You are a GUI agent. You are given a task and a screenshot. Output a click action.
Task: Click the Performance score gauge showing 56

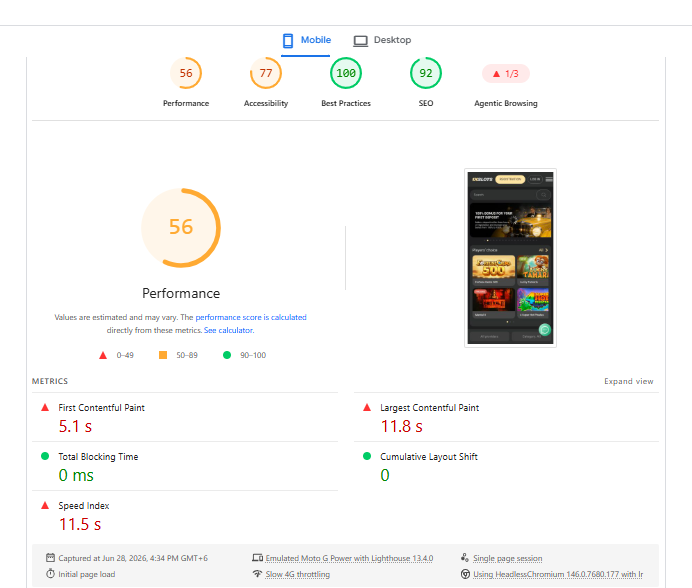(186, 73)
